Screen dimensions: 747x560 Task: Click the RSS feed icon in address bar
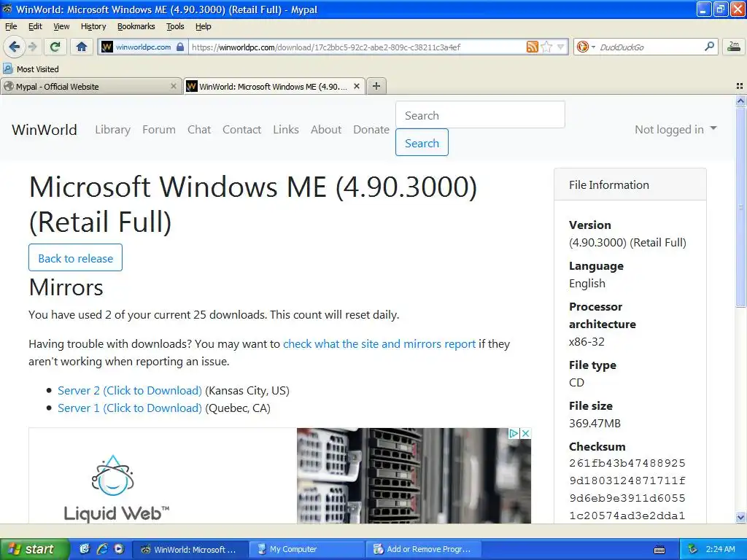click(x=532, y=47)
